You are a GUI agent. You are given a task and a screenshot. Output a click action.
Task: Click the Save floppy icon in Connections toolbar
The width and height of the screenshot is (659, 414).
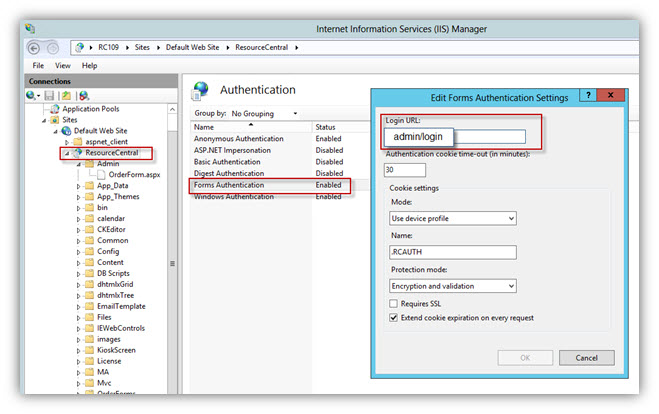pos(49,95)
